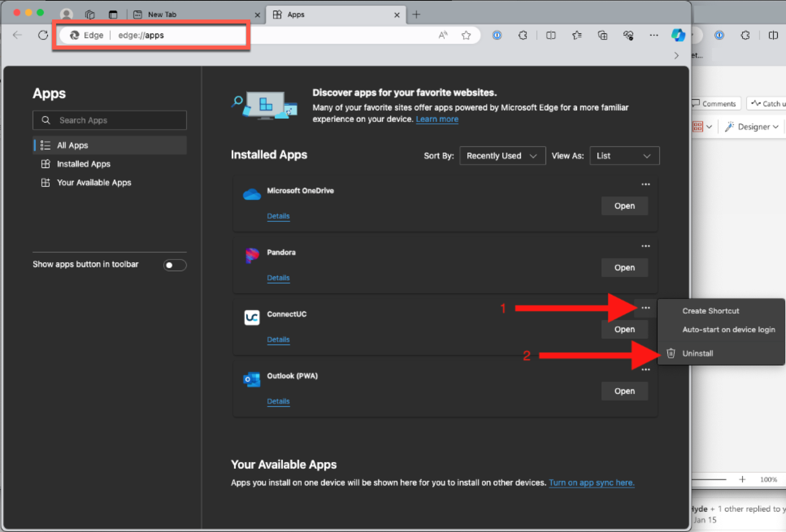
Task: Open More options for Microsoft OneDrive
Action: tap(645, 184)
